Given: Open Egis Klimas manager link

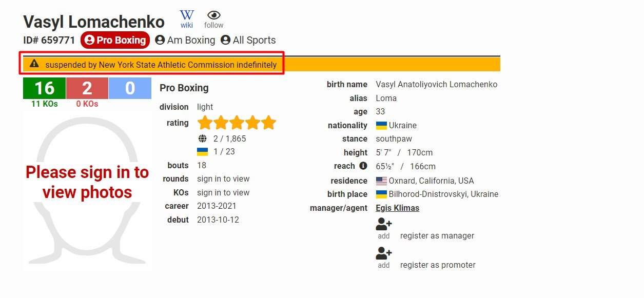Looking at the screenshot, I should (x=397, y=208).
